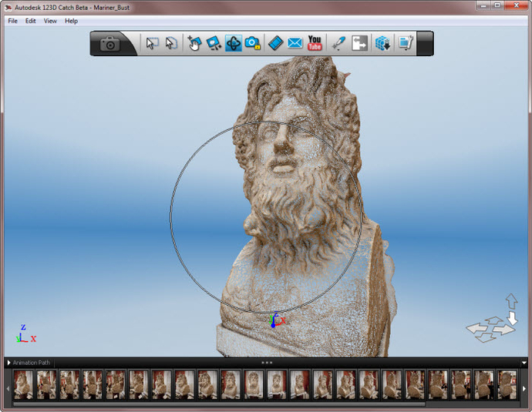Click the three-dot handle above the filmstrip

pos(267,362)
